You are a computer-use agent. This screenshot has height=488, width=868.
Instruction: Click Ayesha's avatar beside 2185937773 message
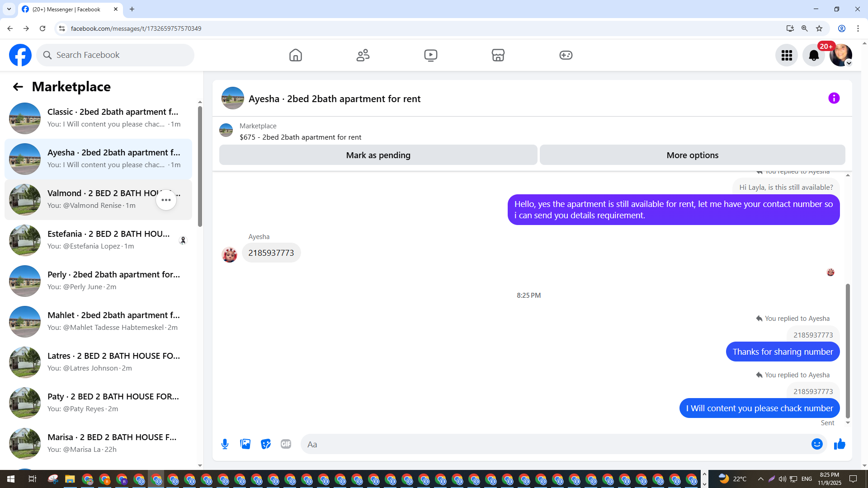click(x=230, y=254)
